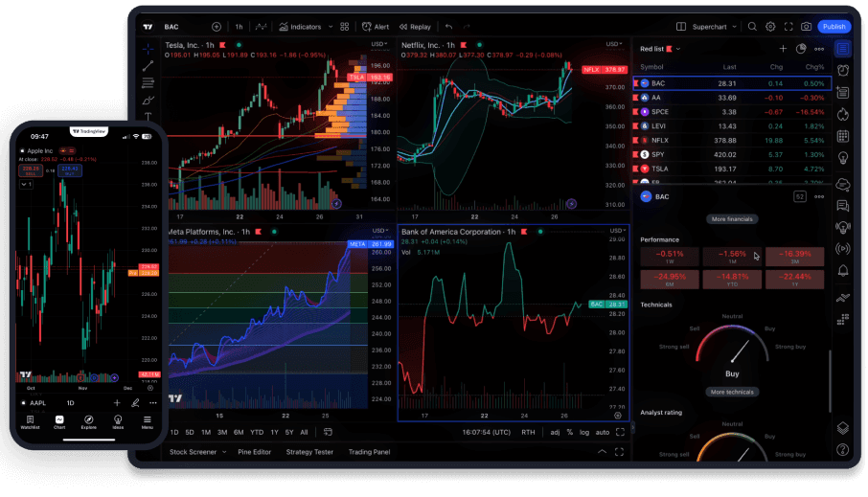Open the Superchart layout dropdown
Screen dimensions: 868x497
[x=736, y=27]
